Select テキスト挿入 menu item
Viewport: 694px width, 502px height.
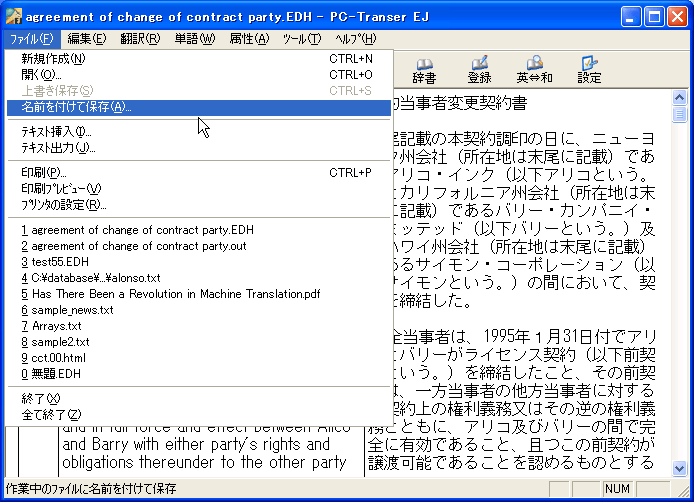(x=56, y=132)
